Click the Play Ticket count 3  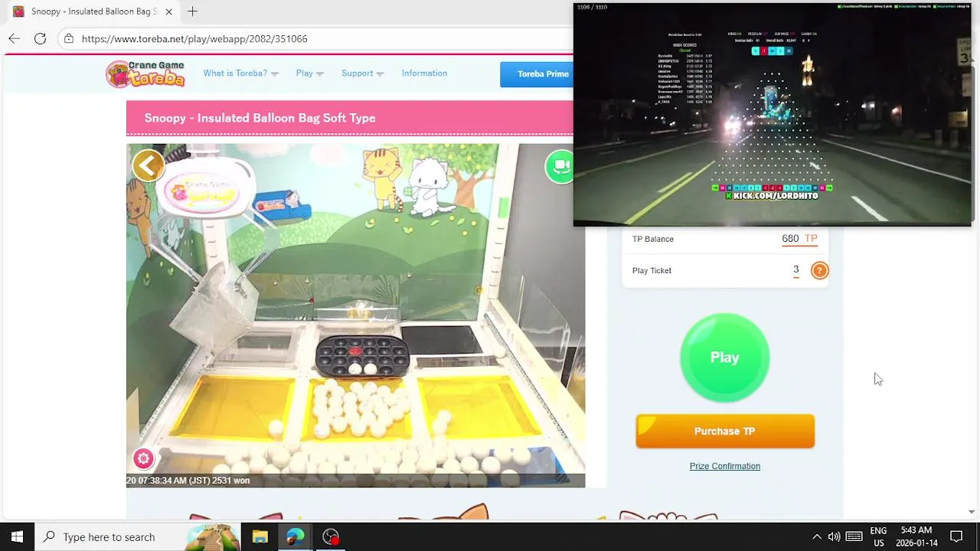coord(796,270)
